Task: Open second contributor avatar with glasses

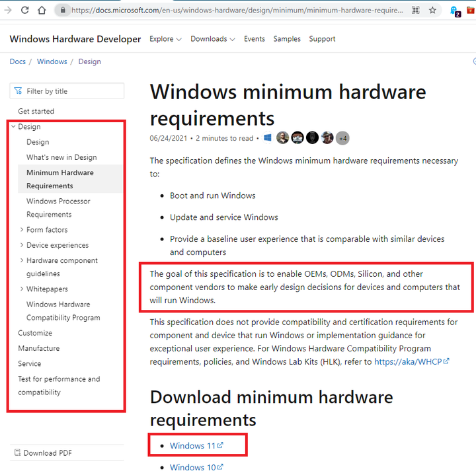Action: click(297, 138)
